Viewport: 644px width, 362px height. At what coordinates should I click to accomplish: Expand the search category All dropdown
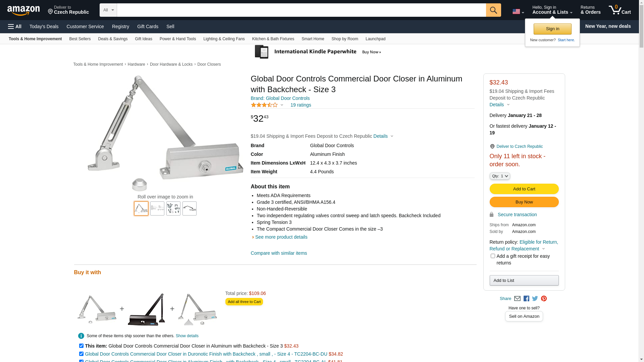click(x=108, y=10)
